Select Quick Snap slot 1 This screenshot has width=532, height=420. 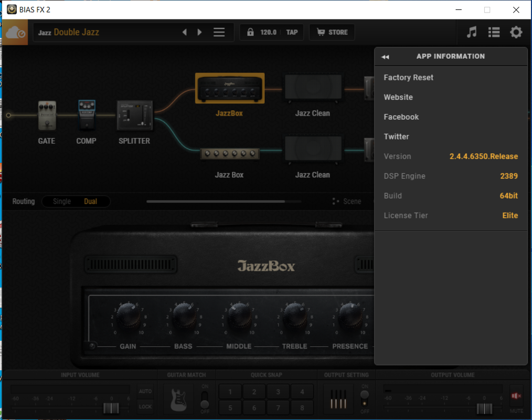click(230, 392)
